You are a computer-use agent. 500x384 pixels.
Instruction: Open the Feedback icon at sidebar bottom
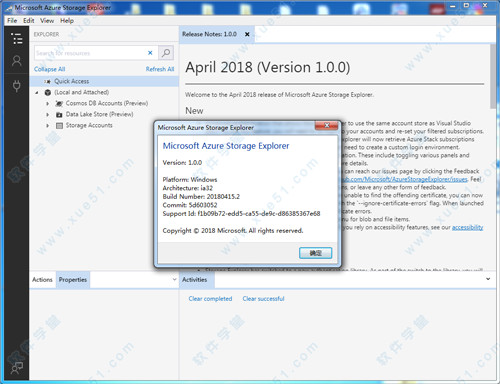coord(16,368)
